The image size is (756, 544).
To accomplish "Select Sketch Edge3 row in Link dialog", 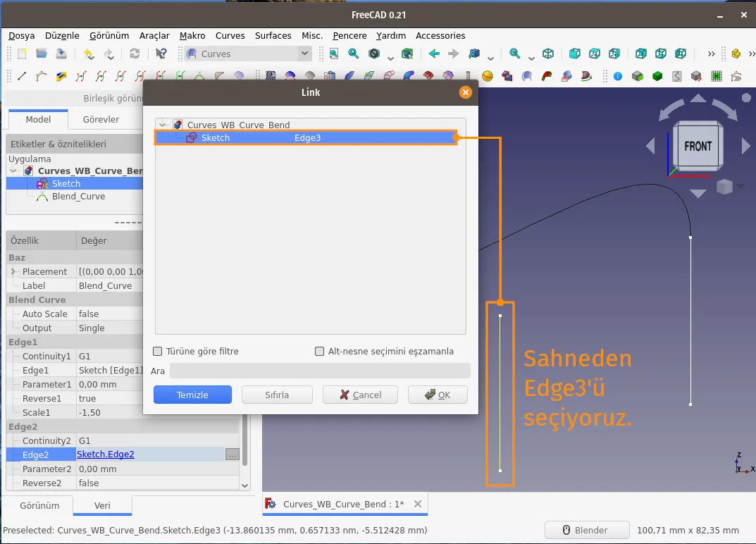I will (x=306, y=138).
